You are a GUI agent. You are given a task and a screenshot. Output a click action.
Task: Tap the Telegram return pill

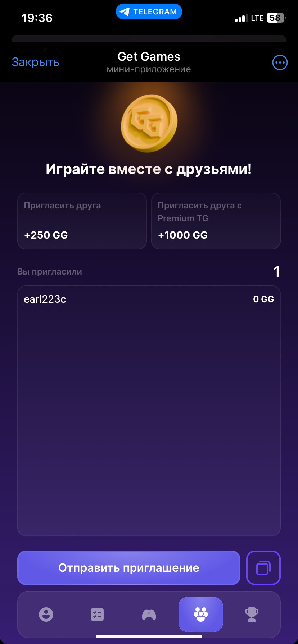tap(149, 12)
